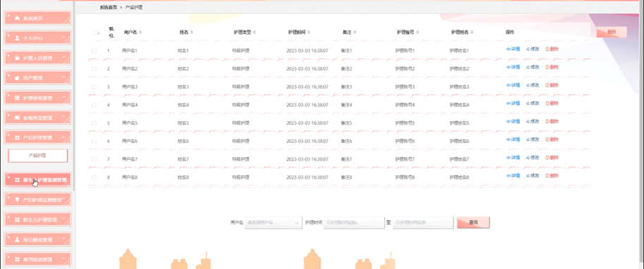The image size is (644, 269).
Task: Click the edit icon in 用户名8 row
Action: coord(528,175)
